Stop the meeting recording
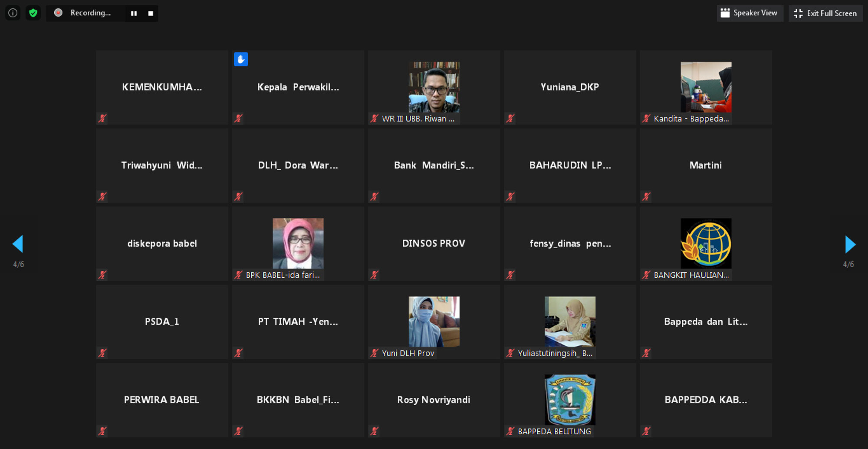This screenshot has height=449, width=868. tap(151, 13)
